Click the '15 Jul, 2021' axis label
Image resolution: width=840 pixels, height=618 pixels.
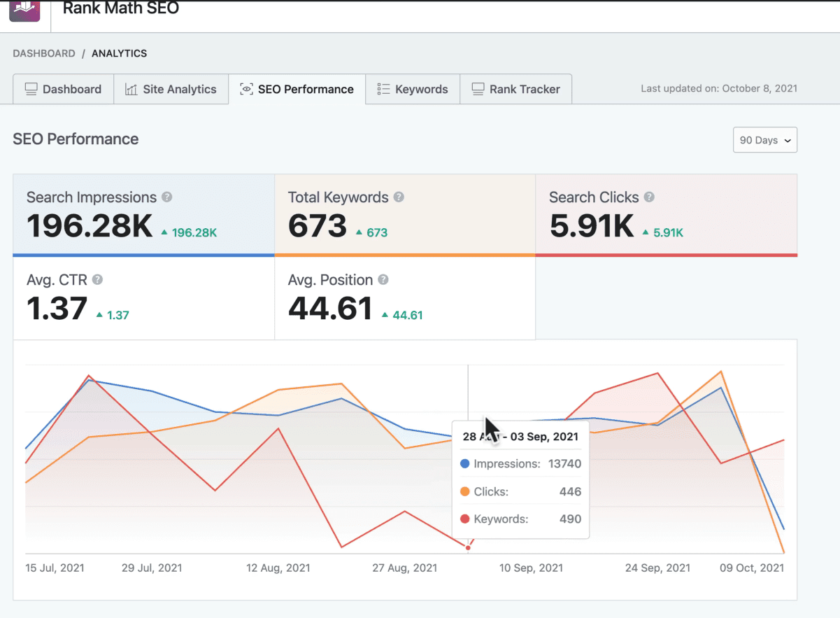pyautogui.click(x=55, y=568)
